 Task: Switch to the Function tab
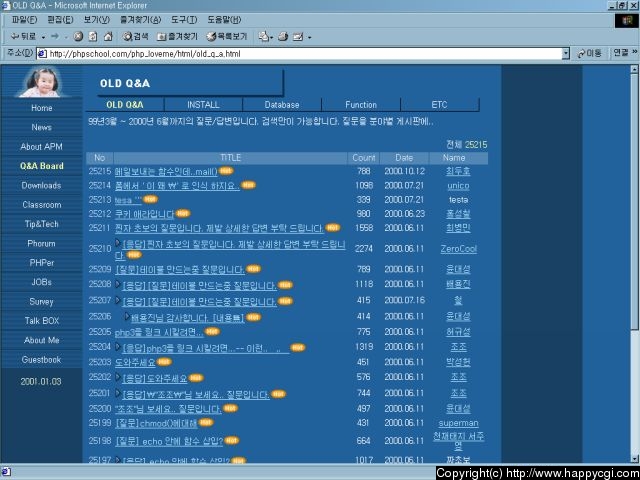pos(361,105)
